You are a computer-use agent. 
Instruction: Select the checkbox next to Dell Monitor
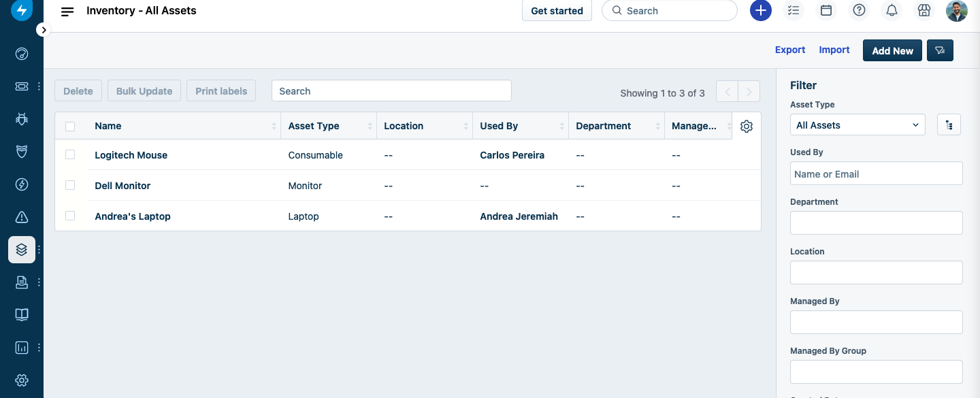point(70,185)
